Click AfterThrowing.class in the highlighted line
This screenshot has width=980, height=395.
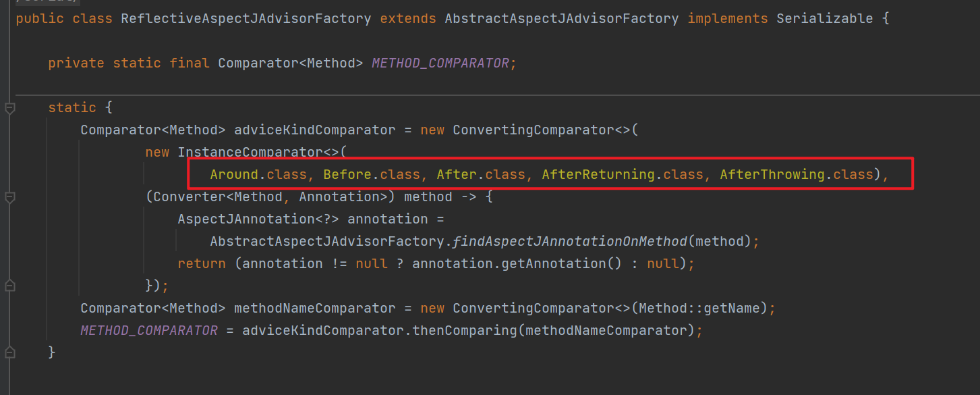796,174
